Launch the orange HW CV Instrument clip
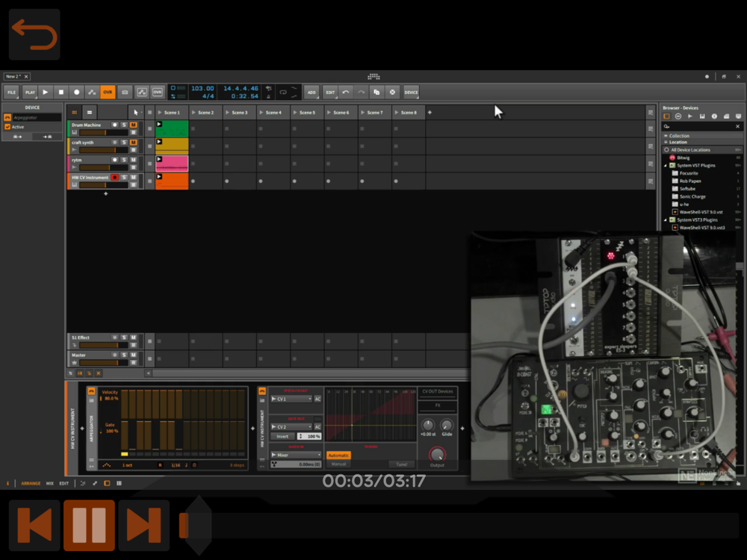Viewport: 747px width, 560px height. [159, 177]
